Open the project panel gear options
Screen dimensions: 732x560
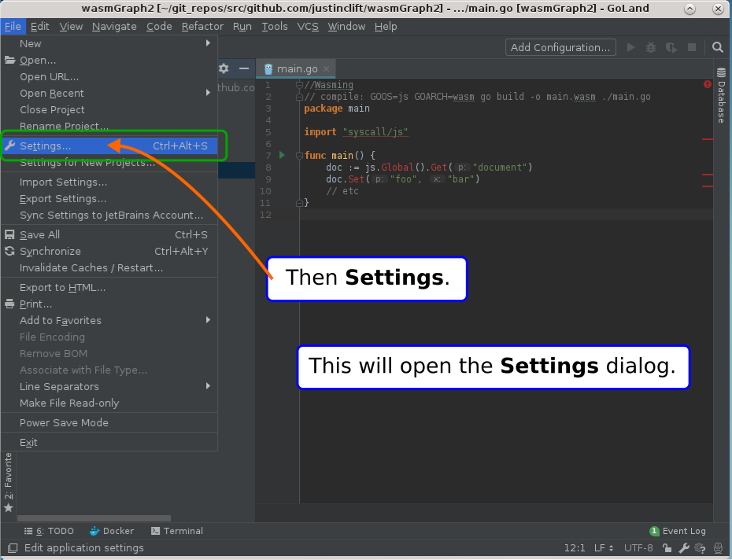[224, 68]
